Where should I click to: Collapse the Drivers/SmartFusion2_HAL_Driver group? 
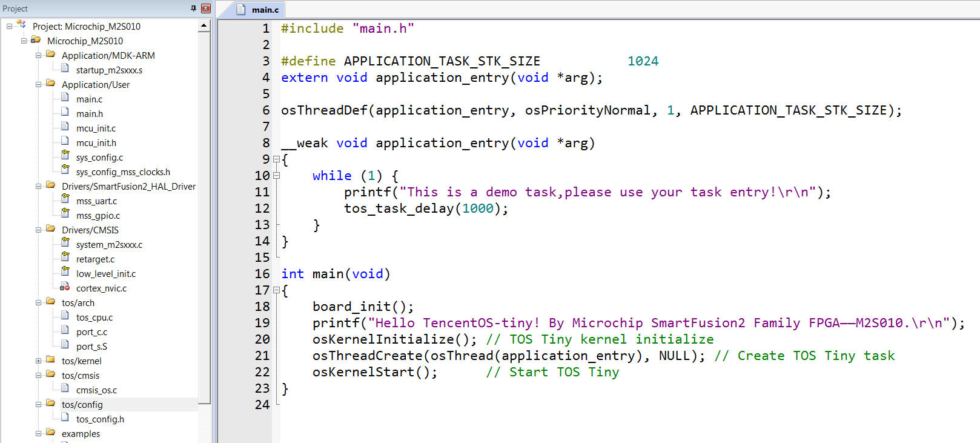point(39,187)
